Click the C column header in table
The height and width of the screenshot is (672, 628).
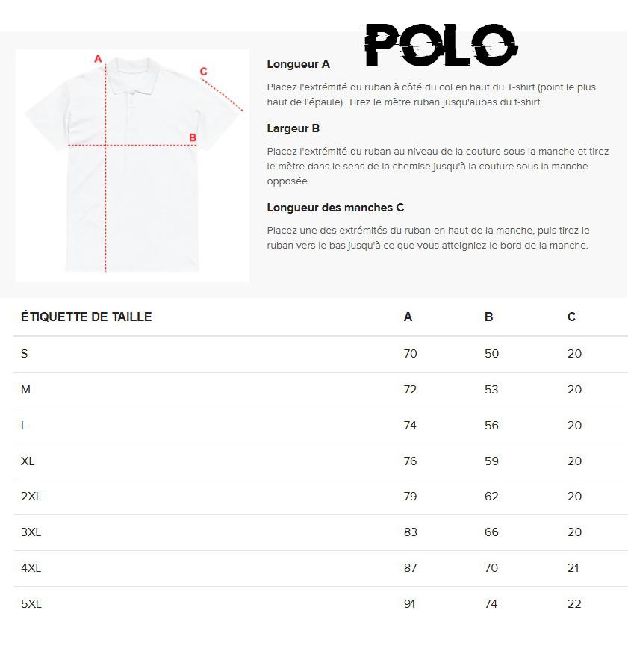pyautogui.click(x=571, y=317)
